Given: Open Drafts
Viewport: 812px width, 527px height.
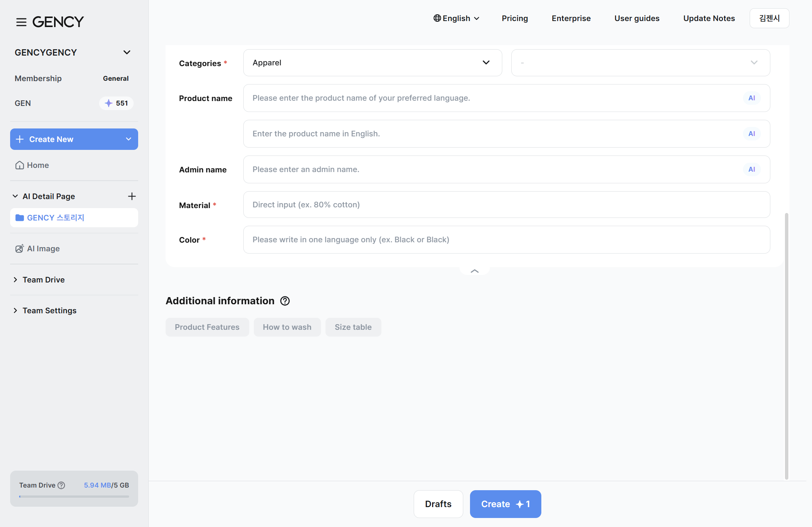Looking at the screenshot, I should pyautogui.click(x=438, y=504).
